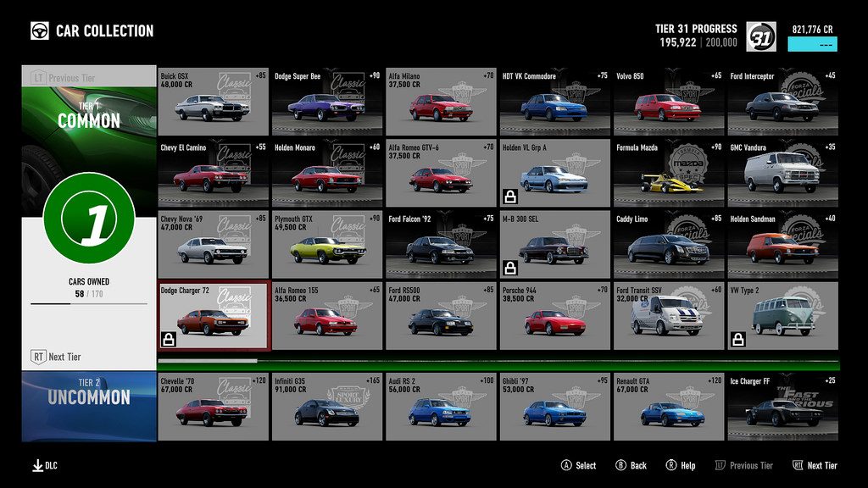Click the cyan bar below the credits balance
This screenshot has width=868, height=488.
[812, 44]
